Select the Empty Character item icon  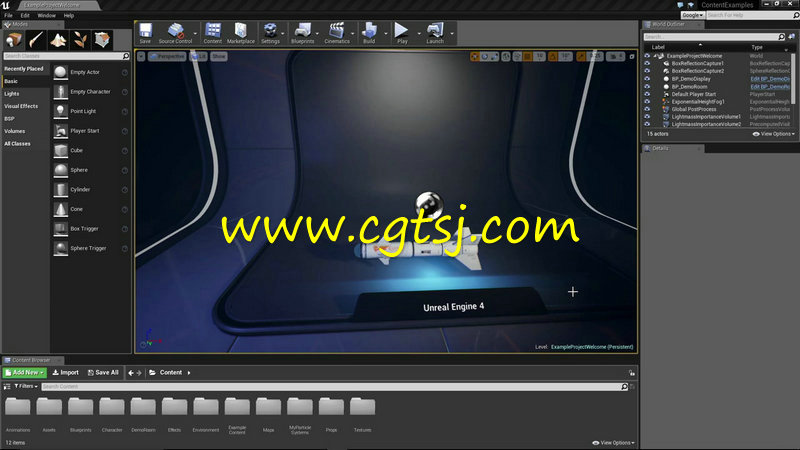[61, 92]
